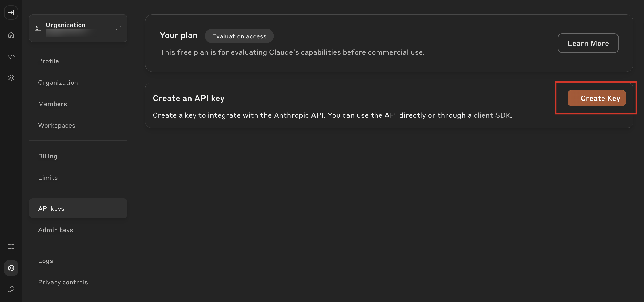Open the Workbench code icon
Viewport: 644px width, 302px height.
[x=11, y=56]
